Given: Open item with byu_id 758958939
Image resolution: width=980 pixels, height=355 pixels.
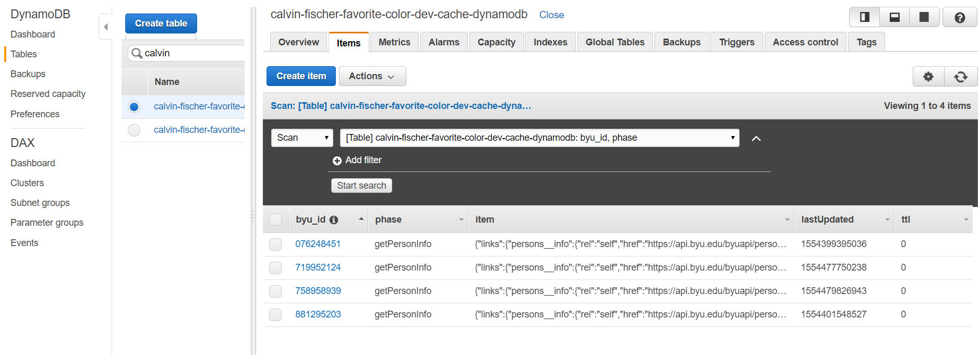Looking at the screenshot, I should coord(318,291).
